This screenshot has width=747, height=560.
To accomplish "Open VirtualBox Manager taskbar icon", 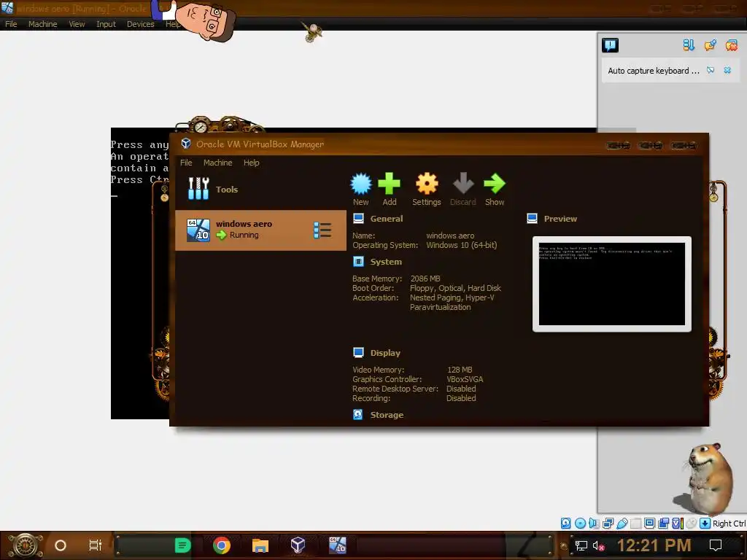I will (298, 545).
